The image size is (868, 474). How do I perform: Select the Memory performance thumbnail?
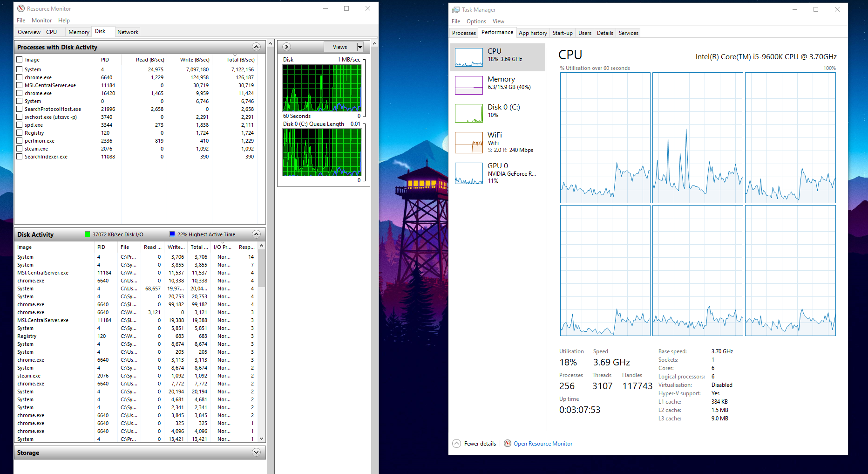[469, 85]
